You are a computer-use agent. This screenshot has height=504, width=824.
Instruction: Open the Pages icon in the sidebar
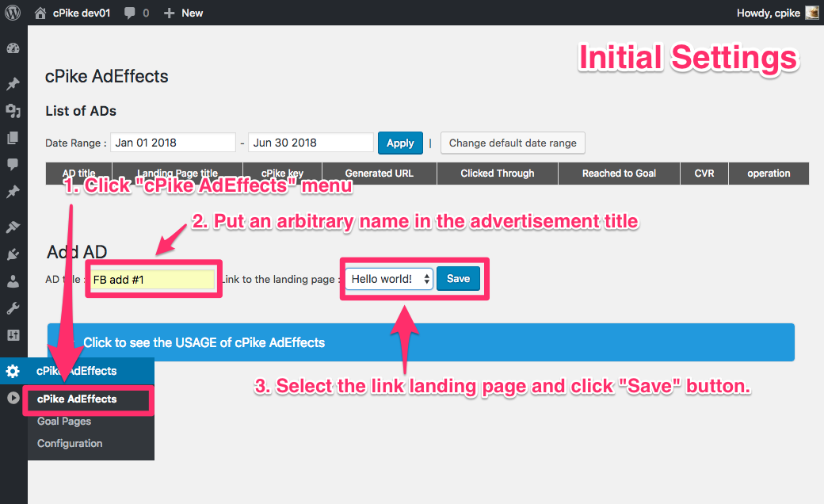13,138
